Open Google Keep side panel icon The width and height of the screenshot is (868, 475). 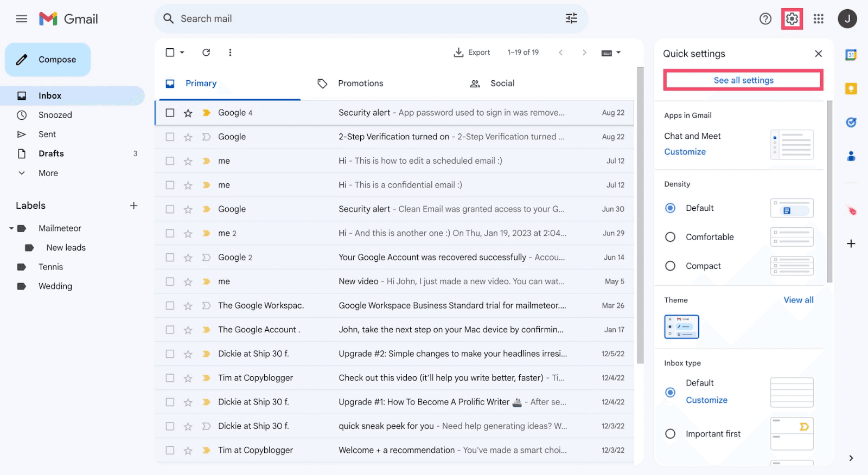tap(851, 88)
